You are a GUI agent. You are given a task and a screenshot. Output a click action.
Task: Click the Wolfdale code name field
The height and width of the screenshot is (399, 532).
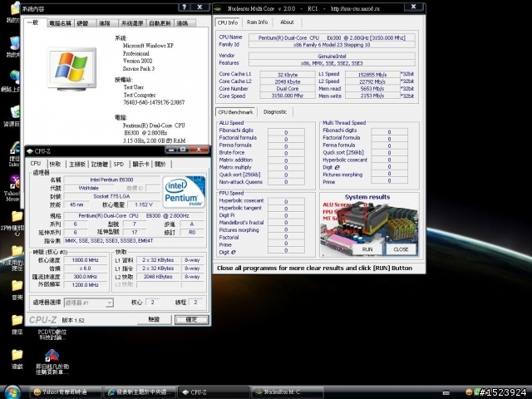pyautogui.click(x=89, y=188)
